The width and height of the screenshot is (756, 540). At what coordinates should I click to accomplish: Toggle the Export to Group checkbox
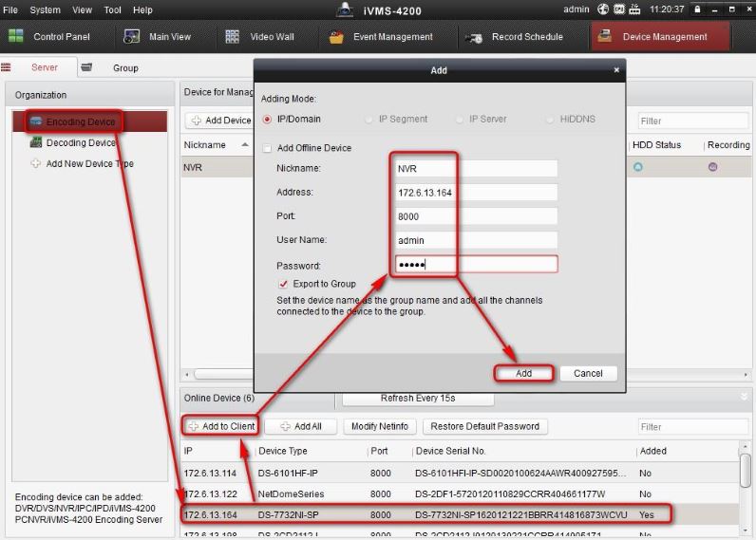point(283,284)
